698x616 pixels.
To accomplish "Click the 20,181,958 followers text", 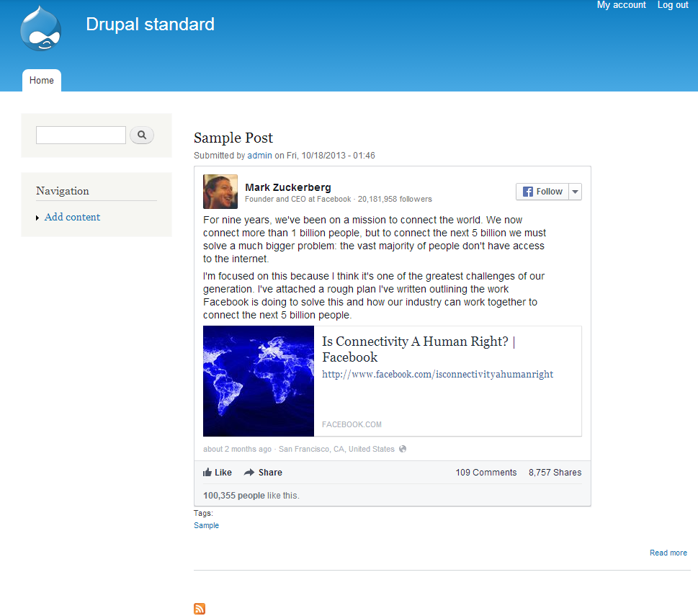I will [x=395, y=199].
